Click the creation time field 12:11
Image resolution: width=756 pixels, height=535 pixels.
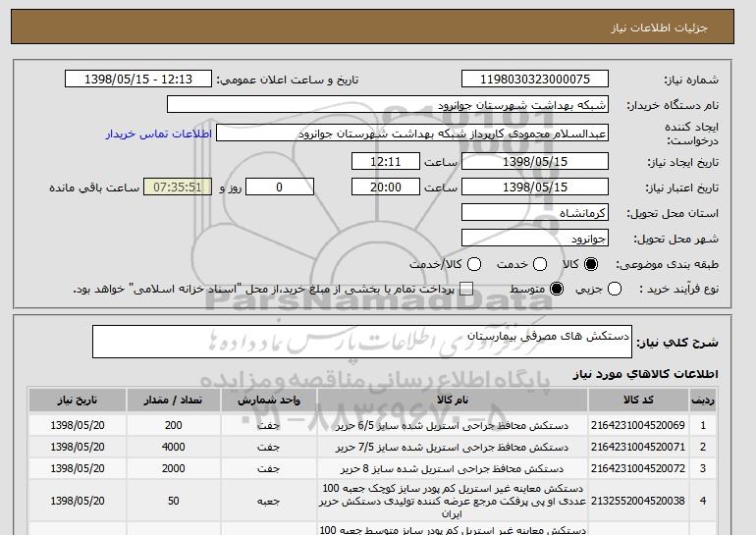(x=386, y=161)
